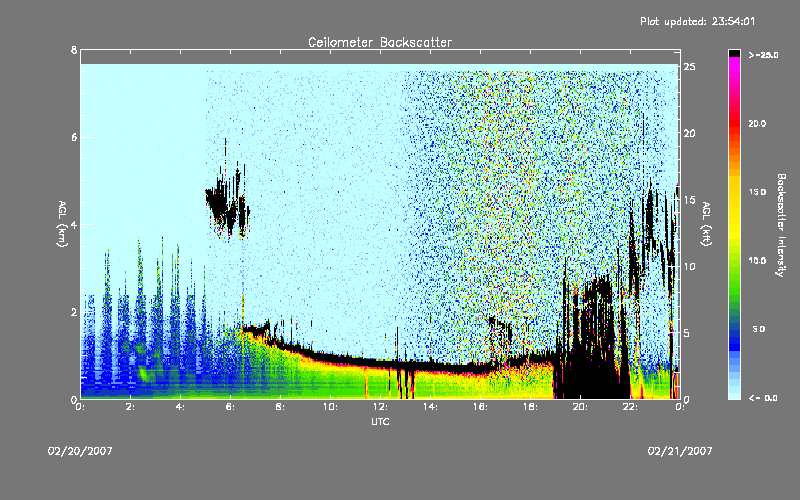Click the thick black cloud mass around 20-21 UTC
800x500 pixels.
click(592, 352)
